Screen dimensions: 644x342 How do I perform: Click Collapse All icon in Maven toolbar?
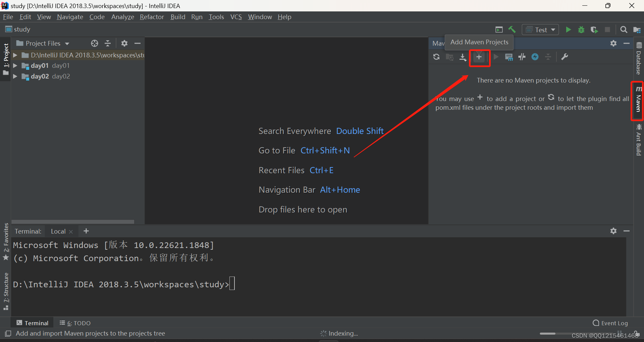point(548,57)
